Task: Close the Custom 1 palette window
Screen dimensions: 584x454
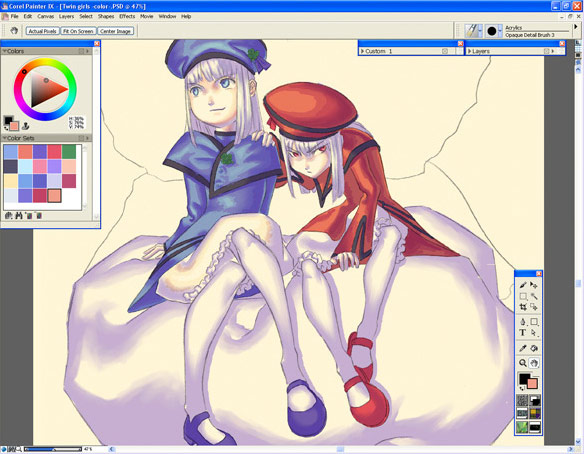Action: [x=460, y=44]
